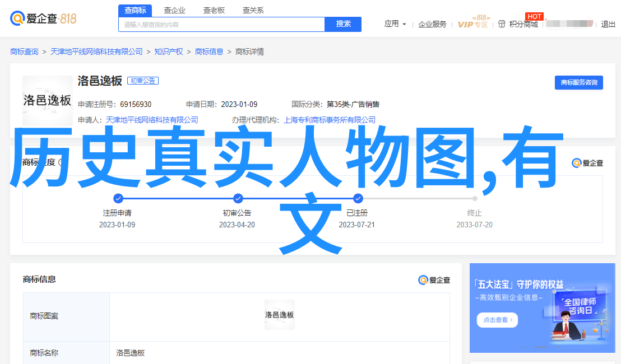Screen dimensions: 621x364
Task: Click the 爱企查 logo in the header
Action: [43, 18]
